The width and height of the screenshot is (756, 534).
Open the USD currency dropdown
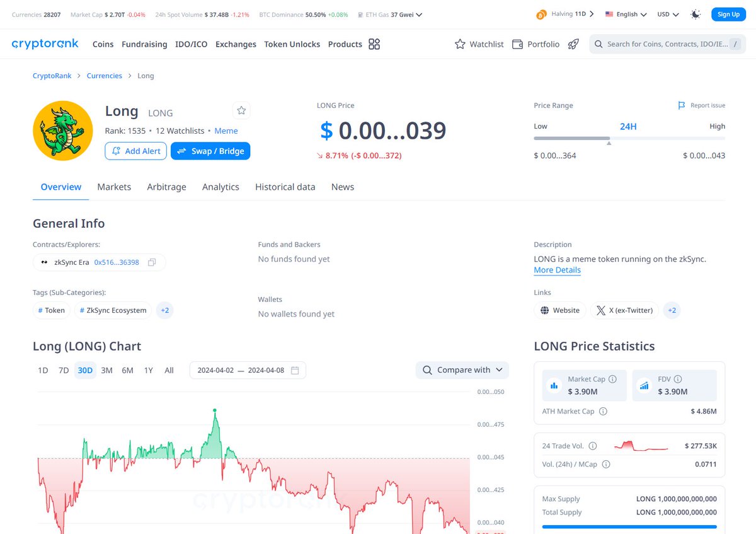[x=668, y=14]
